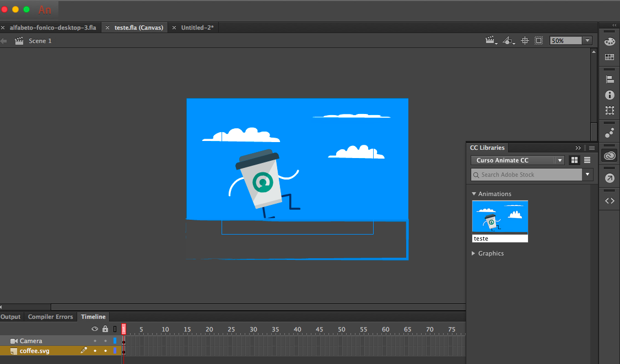Click the CC Libraries cloud dock icon

pyautogui.click(x=610, y=155)
